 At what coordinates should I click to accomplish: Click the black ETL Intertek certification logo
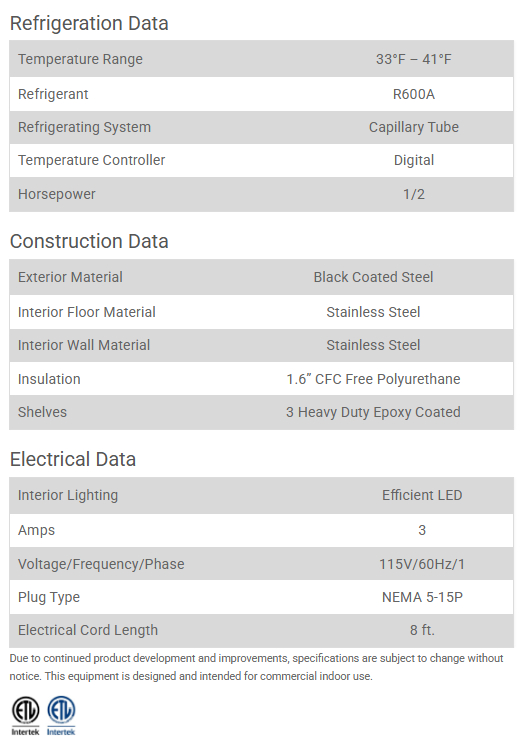25,716
